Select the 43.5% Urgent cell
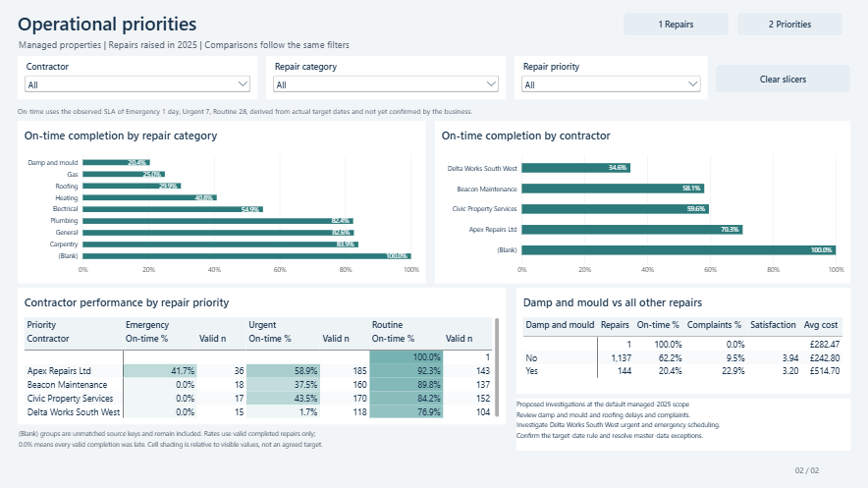The image size is (868, 488). pyautogui.click(x=283, y=399)
